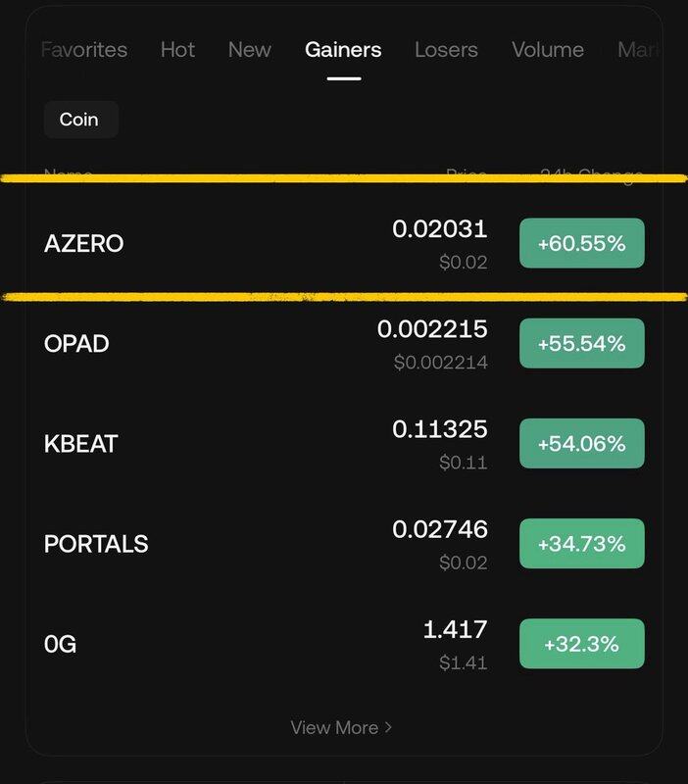This screenshot has width=688, height=784.
Task: Click AZERO's +60.55% change badge
Action: click(x=581, y=243)
